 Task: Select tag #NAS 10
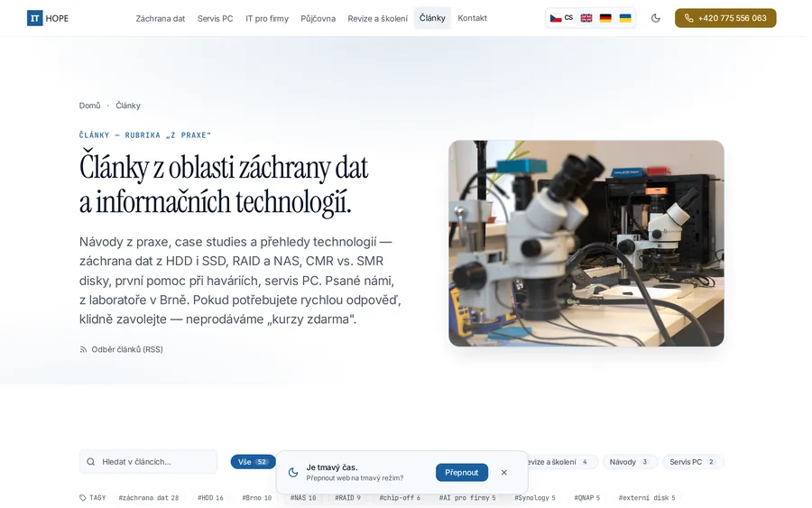point(303,498)
